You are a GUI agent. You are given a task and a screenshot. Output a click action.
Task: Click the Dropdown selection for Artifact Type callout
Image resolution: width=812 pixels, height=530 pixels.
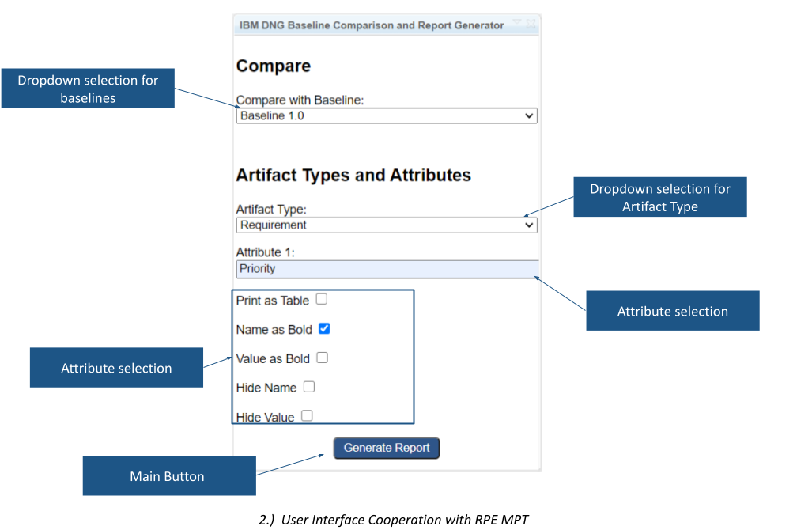click(659, 197)
